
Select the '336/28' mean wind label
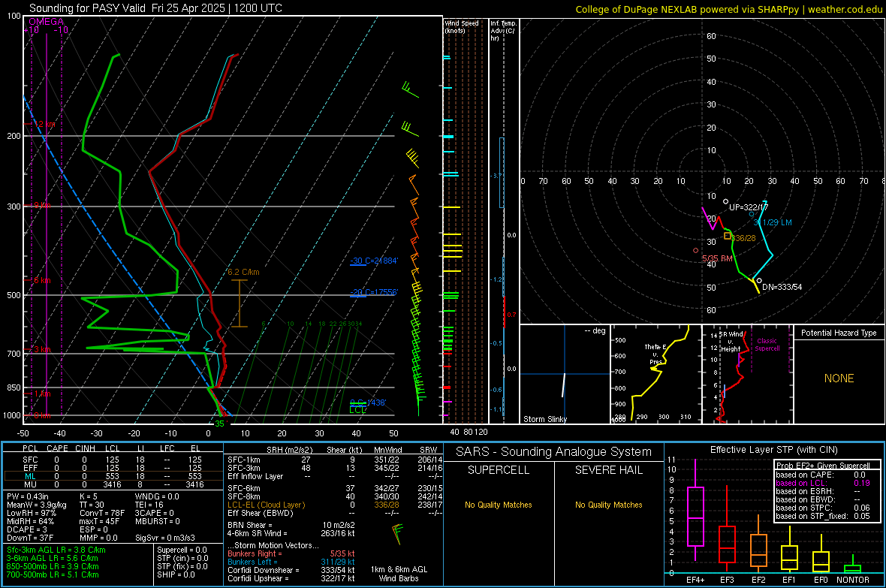(x=743, y=238)
